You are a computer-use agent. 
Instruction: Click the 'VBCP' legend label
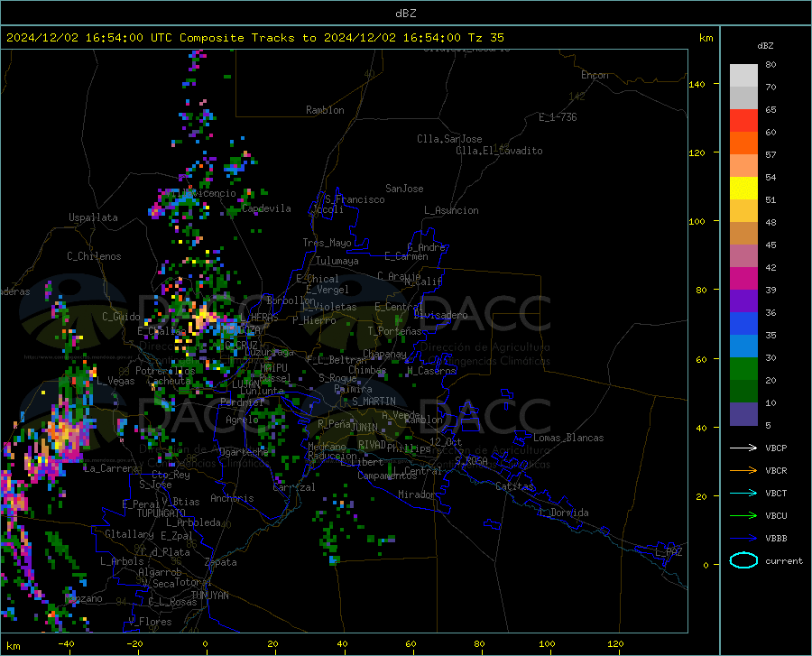(x=776, y=448)
